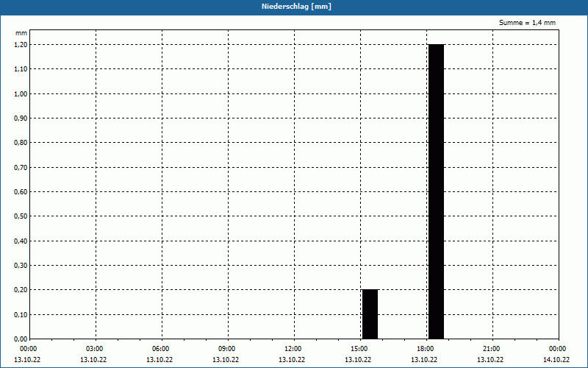Click the 06:00 time axis label
Screen dimensions: 588x368
pyautogui.click(x=161, y=349)
